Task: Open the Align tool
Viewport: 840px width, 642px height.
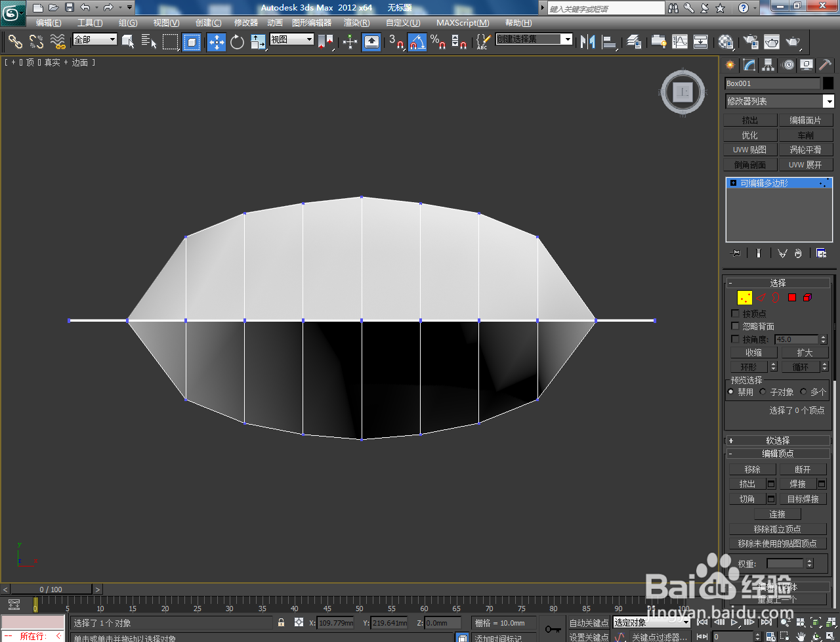Action: 610,41
